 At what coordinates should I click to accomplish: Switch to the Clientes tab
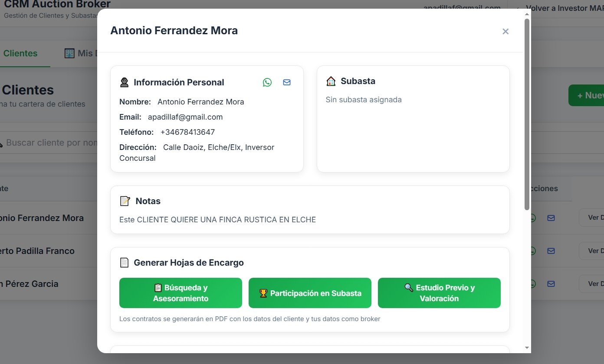(20, 53)
